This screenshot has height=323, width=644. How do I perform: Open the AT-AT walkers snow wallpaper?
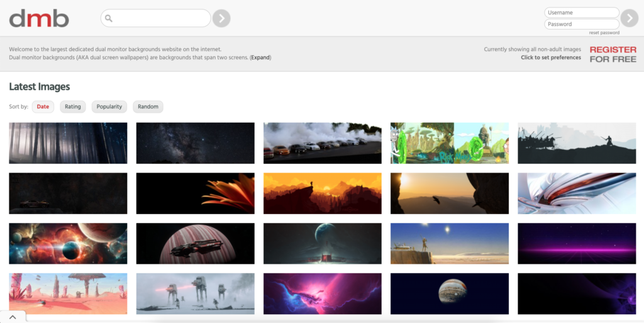click(195, 293)
